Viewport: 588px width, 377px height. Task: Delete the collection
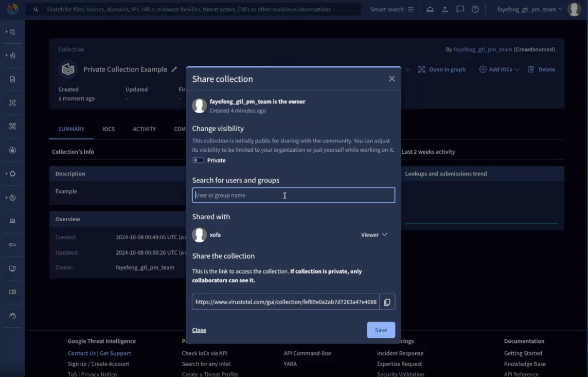click(541, 69)
